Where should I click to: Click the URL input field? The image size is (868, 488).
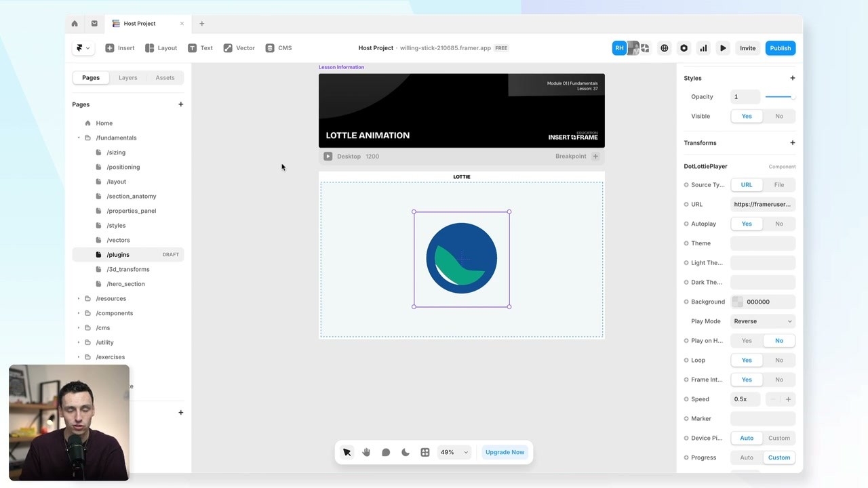(763, 205)
